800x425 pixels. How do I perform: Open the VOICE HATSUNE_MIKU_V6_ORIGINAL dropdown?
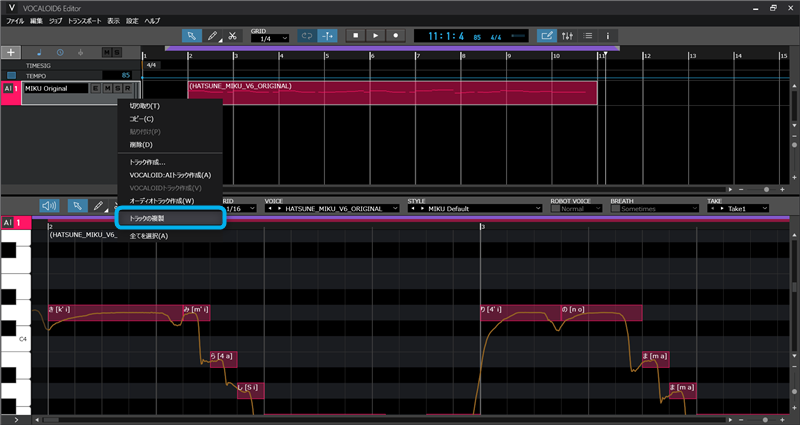[x=332, y=209]
